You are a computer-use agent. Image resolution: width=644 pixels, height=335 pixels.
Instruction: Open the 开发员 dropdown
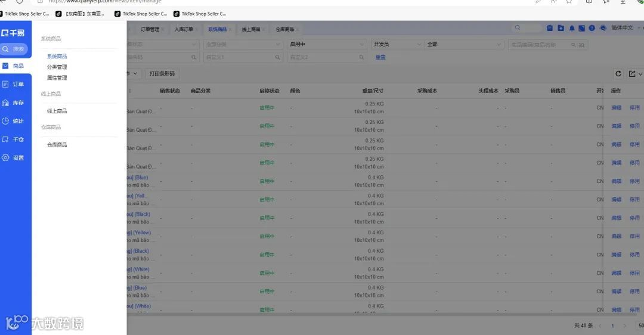click(x=397, y=44)
